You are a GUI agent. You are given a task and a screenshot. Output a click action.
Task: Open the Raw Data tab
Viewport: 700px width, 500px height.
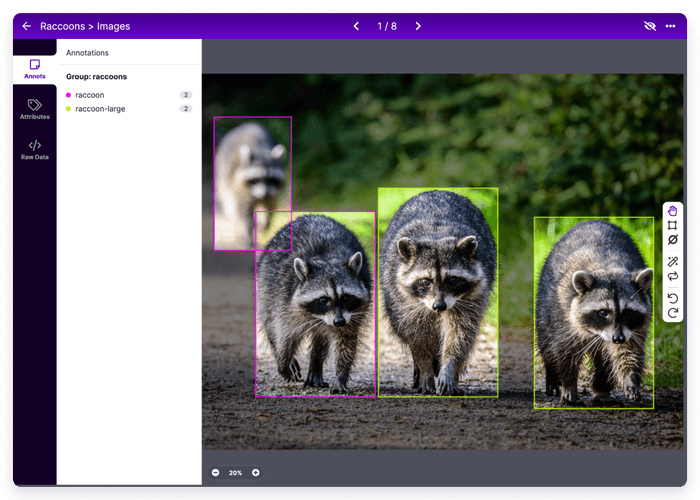pos(34,150)
